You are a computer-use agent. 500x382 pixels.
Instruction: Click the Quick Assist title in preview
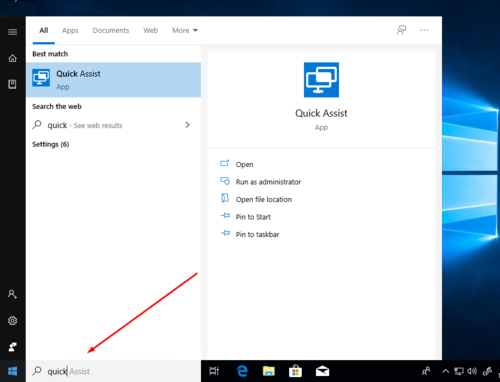(x=321, y=113)
